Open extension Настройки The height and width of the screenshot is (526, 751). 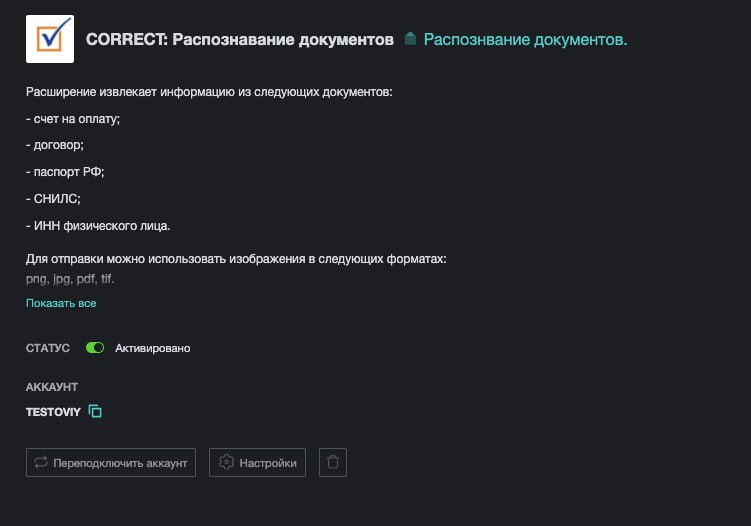click(257, 463)
